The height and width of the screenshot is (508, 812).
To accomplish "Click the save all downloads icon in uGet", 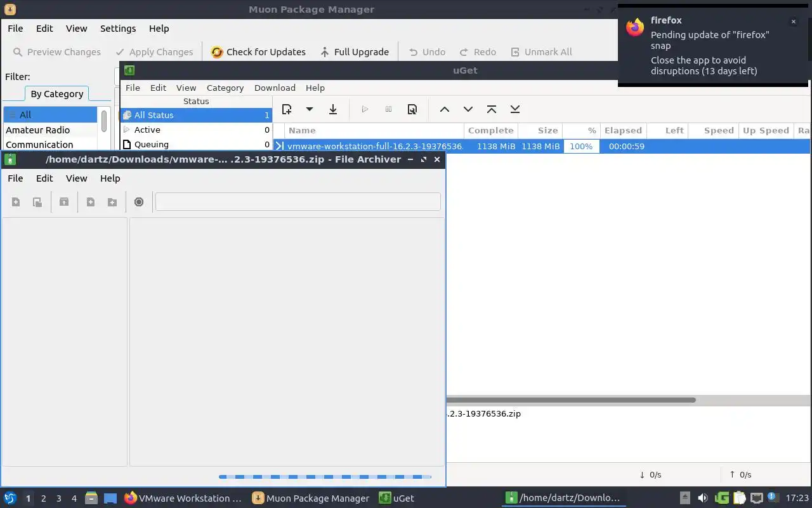I will pyautogui.click(x=333, y=109).
